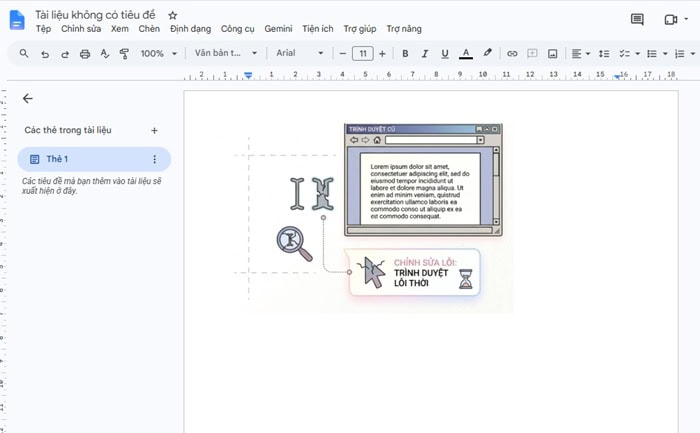
Task: Decrease font size with minus button
Action: point(342,54)
